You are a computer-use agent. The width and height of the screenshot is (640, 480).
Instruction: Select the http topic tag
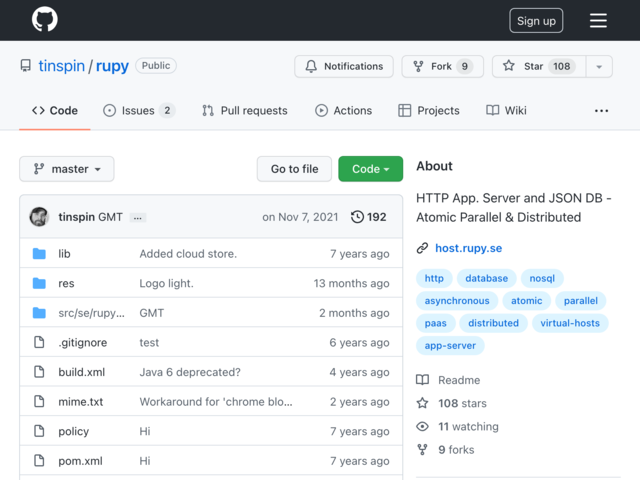[x=434, y=278]
